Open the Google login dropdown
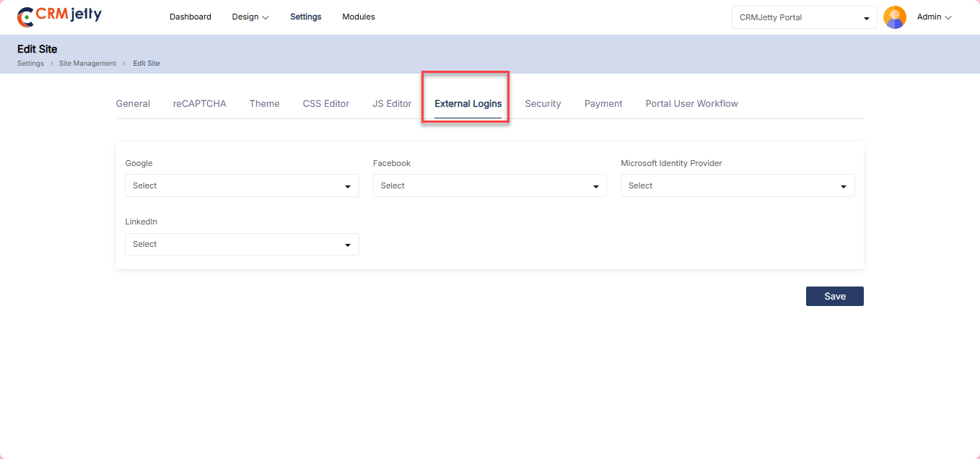This screenshot has height=459, width=980. click(242, 185)
